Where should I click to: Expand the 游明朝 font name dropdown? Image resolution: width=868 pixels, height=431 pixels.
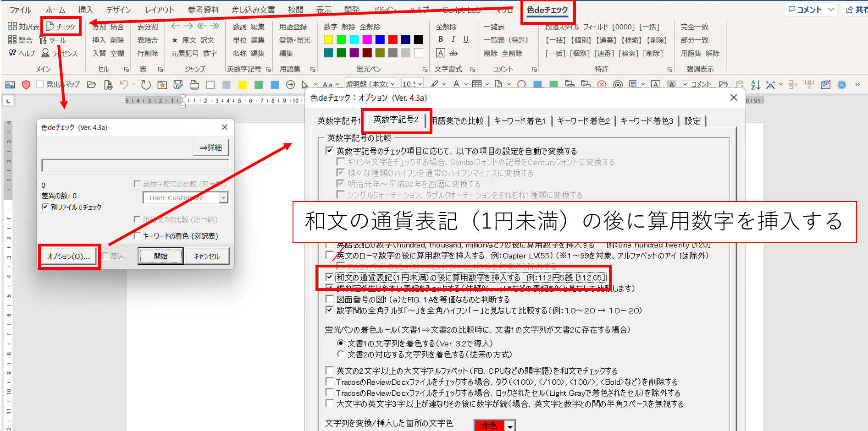tap(393, 85)
